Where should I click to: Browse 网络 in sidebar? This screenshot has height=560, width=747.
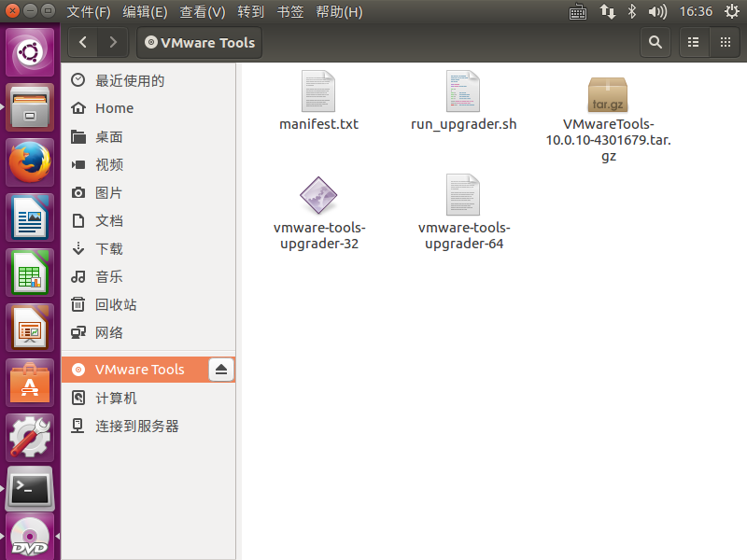tap(148, 333)
